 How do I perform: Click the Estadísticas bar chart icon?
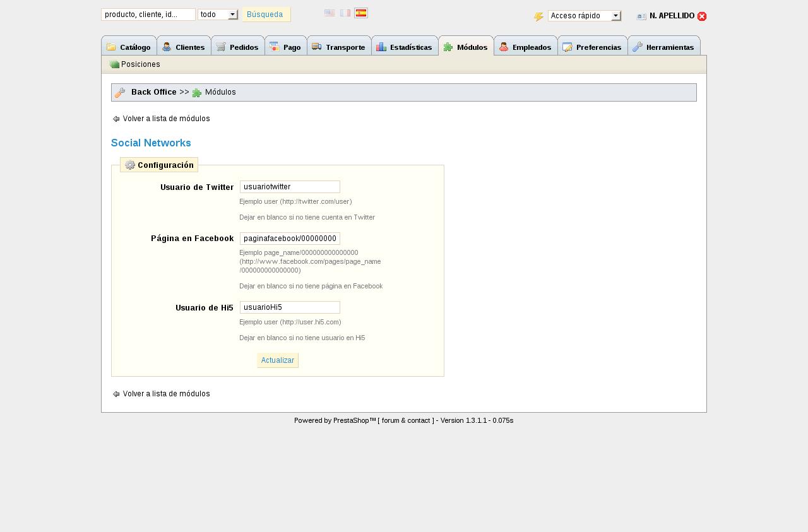(x=381, y=47)
